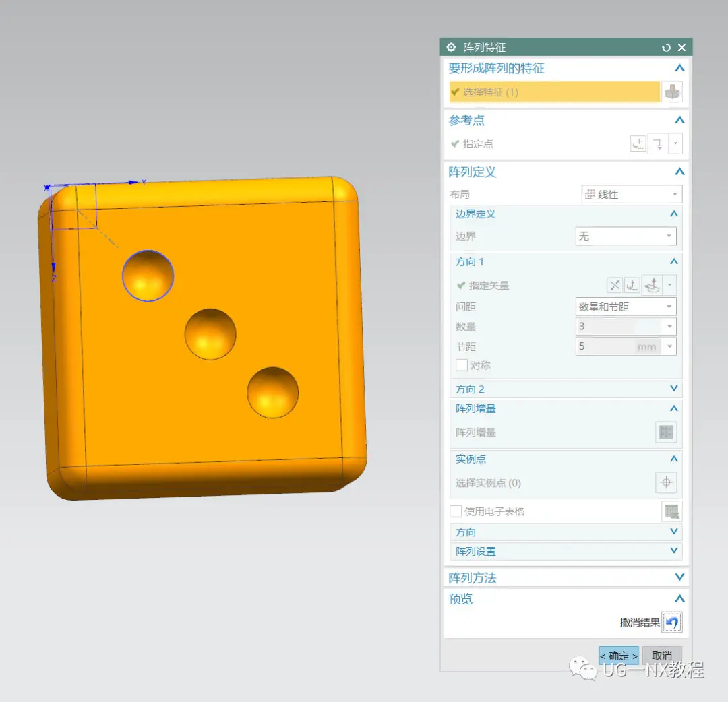Click the inferred point icon beside 指定点
The height and width of the screenshot is (702, 728).
click(x=658, y=143)
